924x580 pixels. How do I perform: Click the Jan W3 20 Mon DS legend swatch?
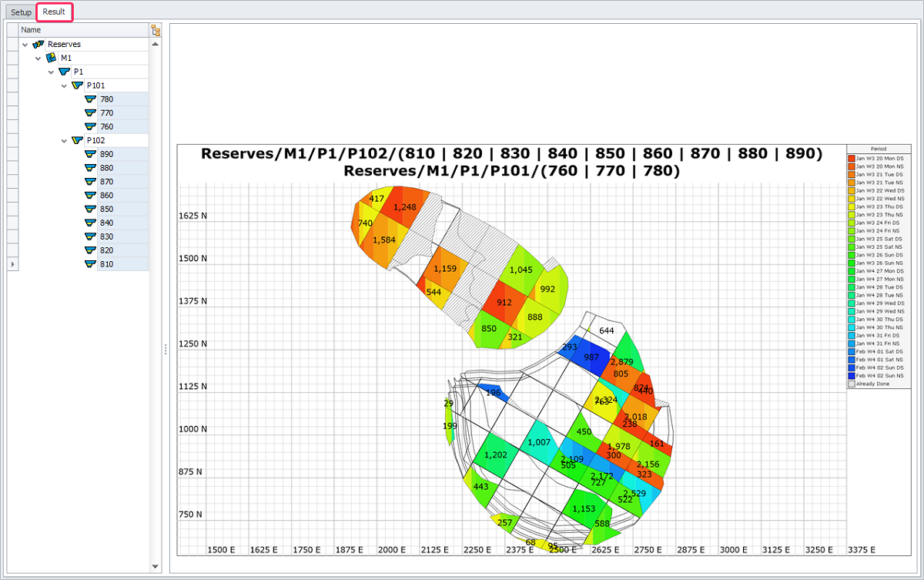tap(852, 158)
